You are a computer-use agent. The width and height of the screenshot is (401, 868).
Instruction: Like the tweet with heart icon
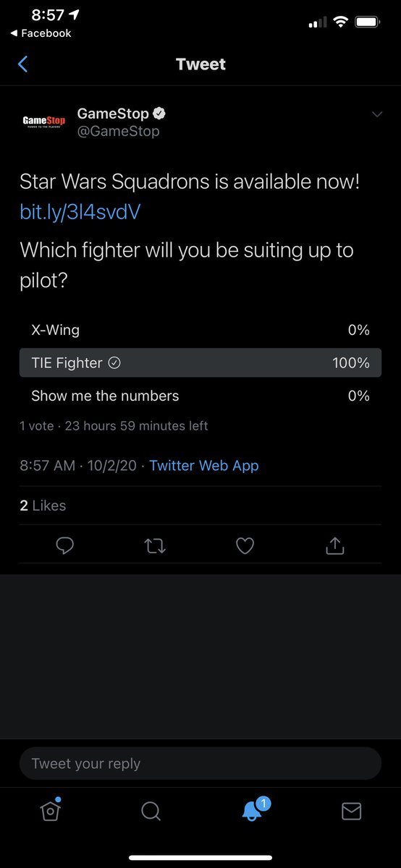point(245,546)
